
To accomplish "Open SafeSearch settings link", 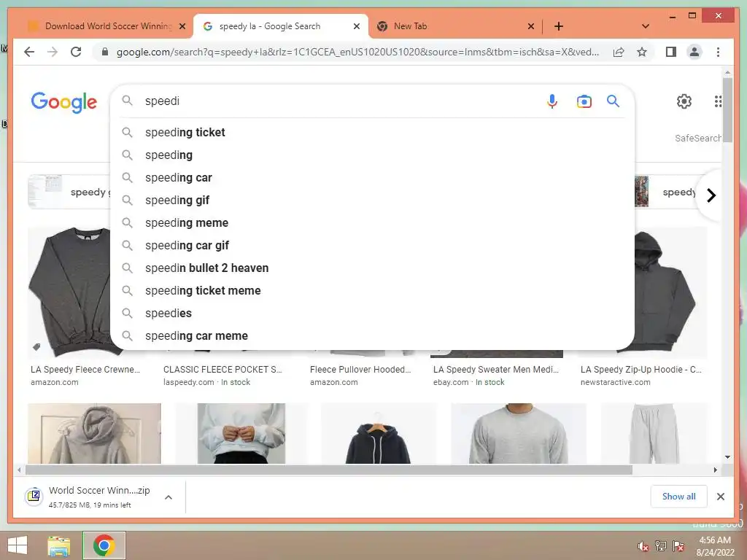I will point(697,138).
